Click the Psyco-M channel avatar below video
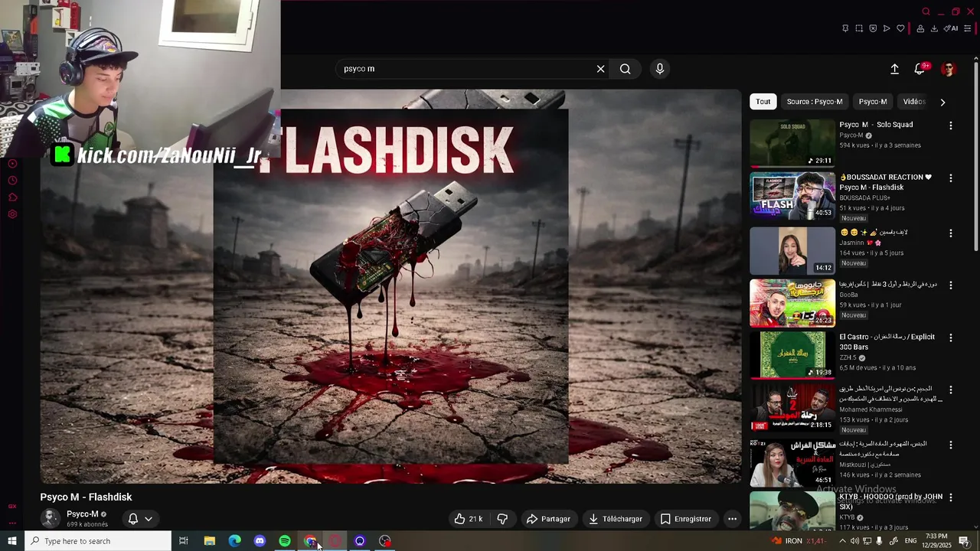 pyautogui.click(x=51, y=518)
